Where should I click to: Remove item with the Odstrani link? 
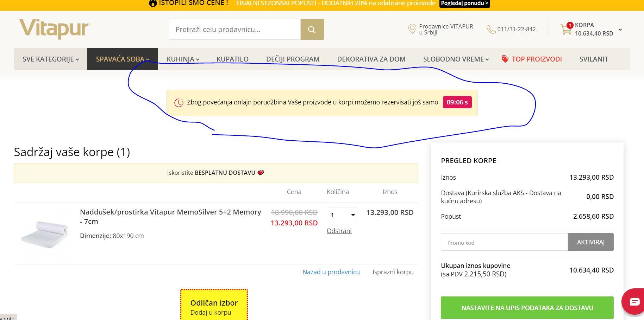coord(339,231)
